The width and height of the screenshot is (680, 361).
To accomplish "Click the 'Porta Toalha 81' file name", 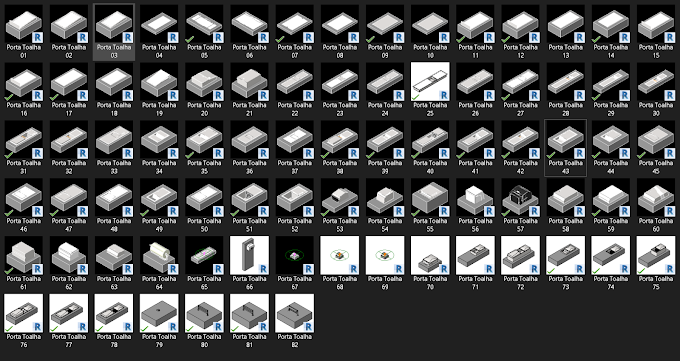I will point(249,341).
